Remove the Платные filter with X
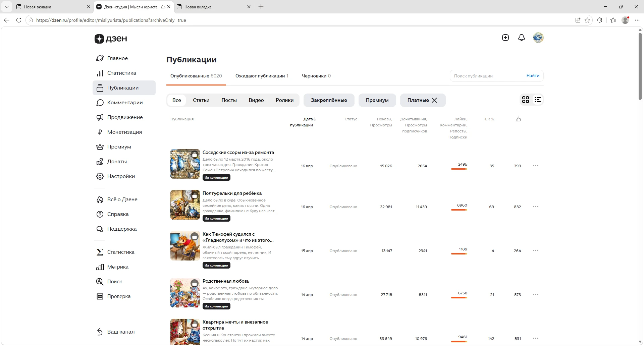 (x=434, y=100)
